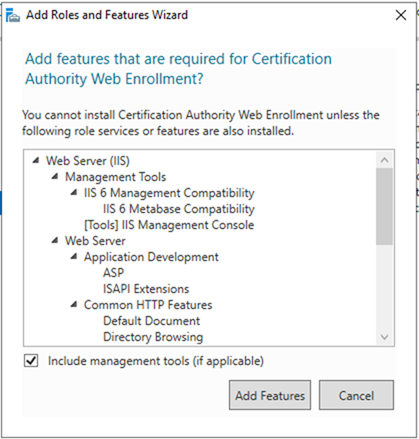The image size is (419, 439).
Task: Collapse IIS 6 Management Compatibility node
Action: [x=74, y=193]
